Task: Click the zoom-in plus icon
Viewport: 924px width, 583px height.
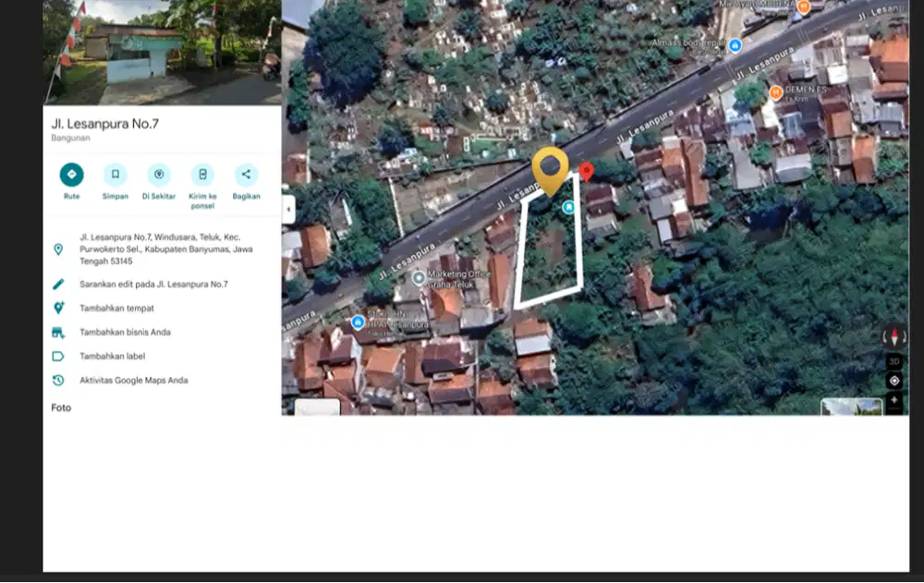Action: click(894, 401)
